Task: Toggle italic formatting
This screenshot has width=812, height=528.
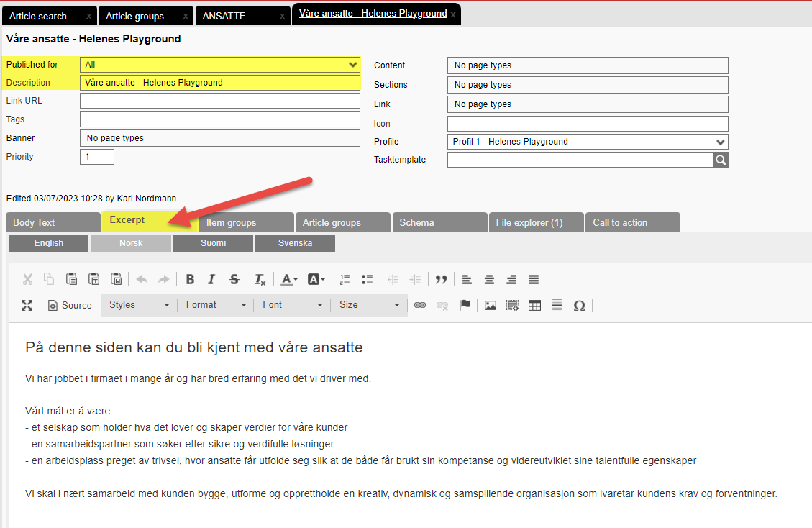Action: click(211, 279)
